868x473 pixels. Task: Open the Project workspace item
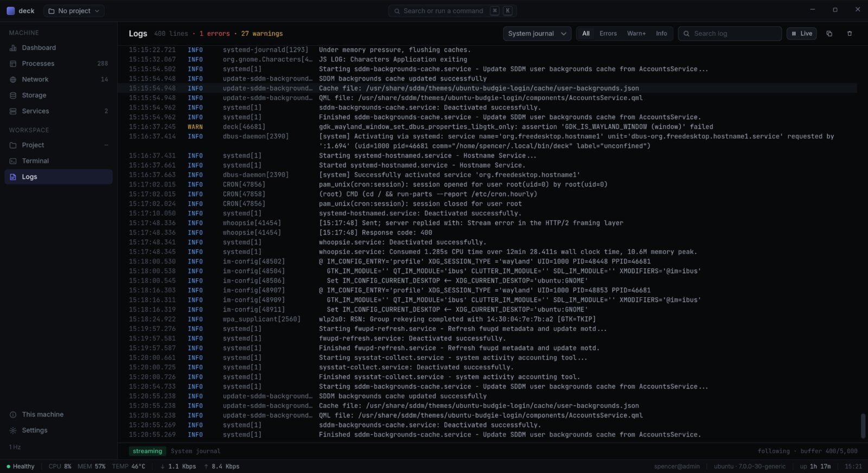coord(59,145)
